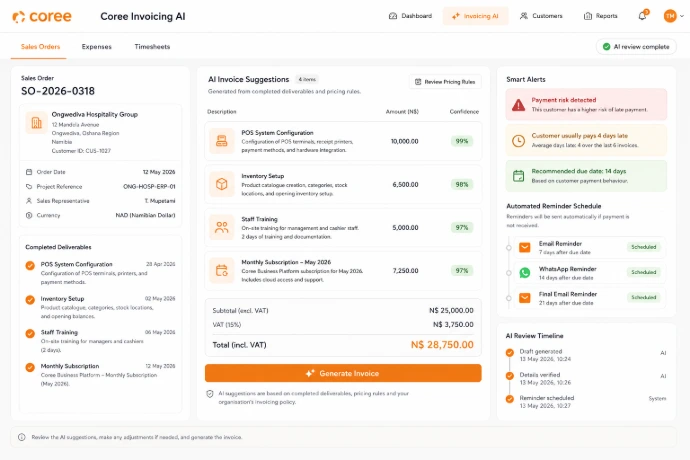Click the info icon in the footer bar

[x=22, y=437]
